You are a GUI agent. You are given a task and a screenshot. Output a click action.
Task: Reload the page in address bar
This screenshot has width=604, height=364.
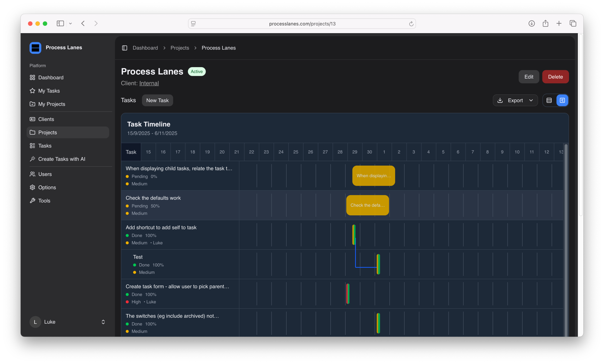[x=411, y=24]
